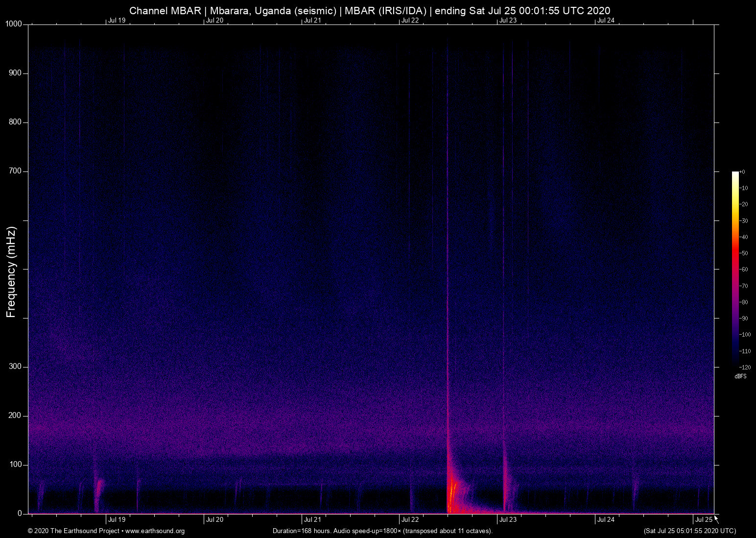This screenshot has width=756, height=538.
Task: Click the 1000 tick on frequency axis
Action: click(13, 24)
